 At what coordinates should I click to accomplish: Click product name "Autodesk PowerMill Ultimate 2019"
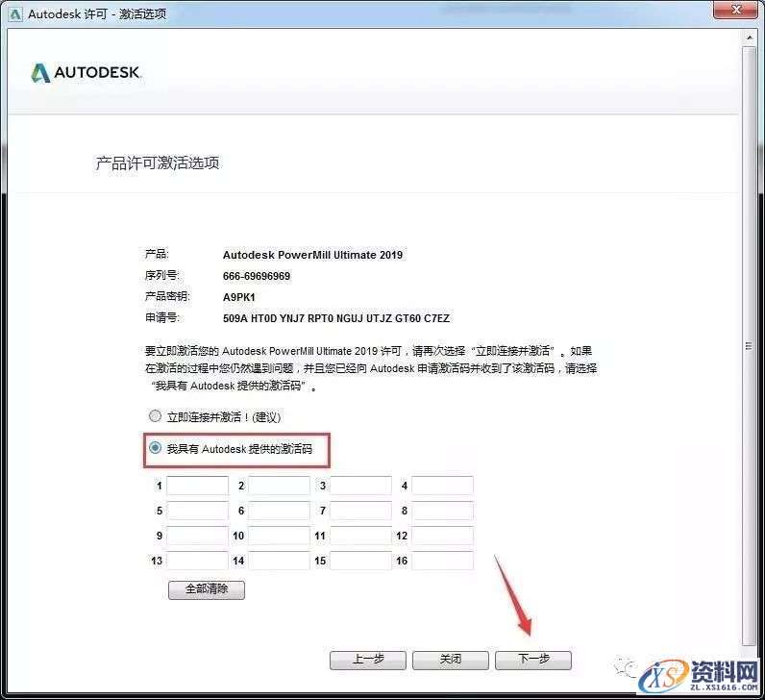tap(312, 255)
